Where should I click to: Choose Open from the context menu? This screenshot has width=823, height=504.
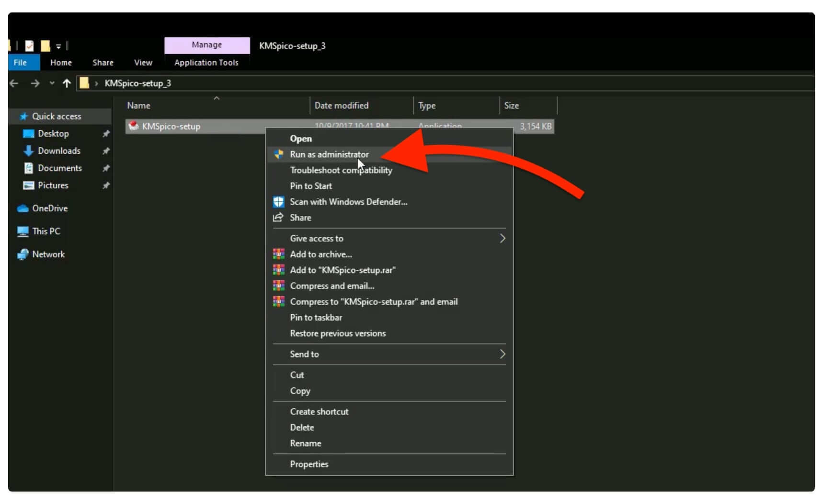click(389, 138)
